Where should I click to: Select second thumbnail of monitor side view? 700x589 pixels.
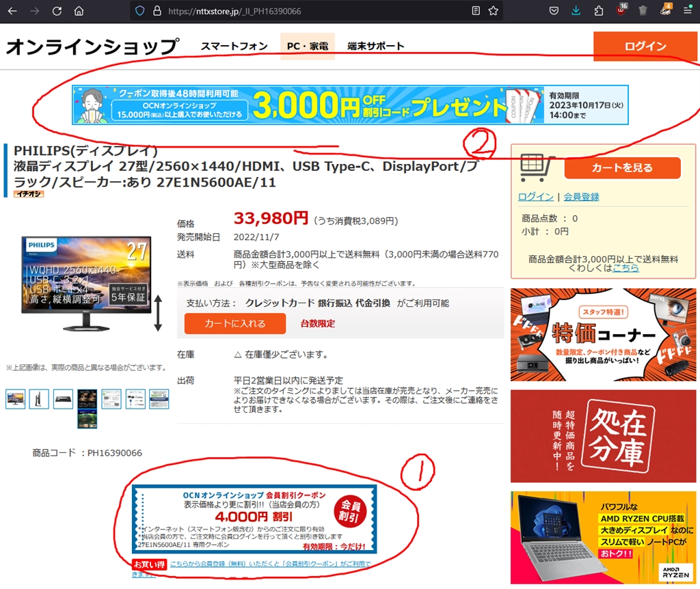click(39, 399)
